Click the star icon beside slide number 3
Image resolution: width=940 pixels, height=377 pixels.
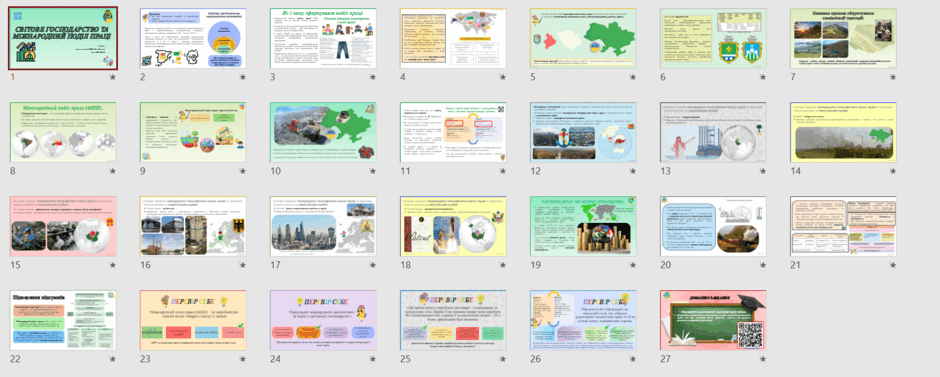pyautogui.click(x=372, y=77)
